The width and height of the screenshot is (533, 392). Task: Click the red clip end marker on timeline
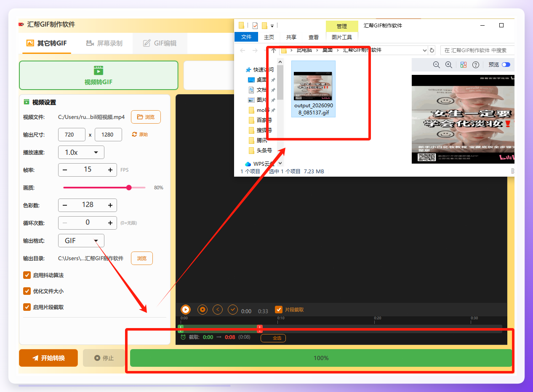[260, 328]
